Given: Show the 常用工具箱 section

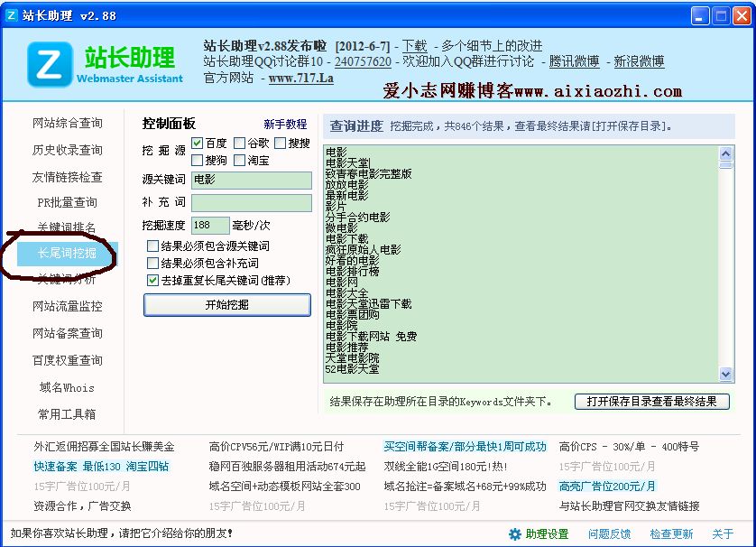Looking at the screenshot, I should pyautogui.click(x=67, y=414).
